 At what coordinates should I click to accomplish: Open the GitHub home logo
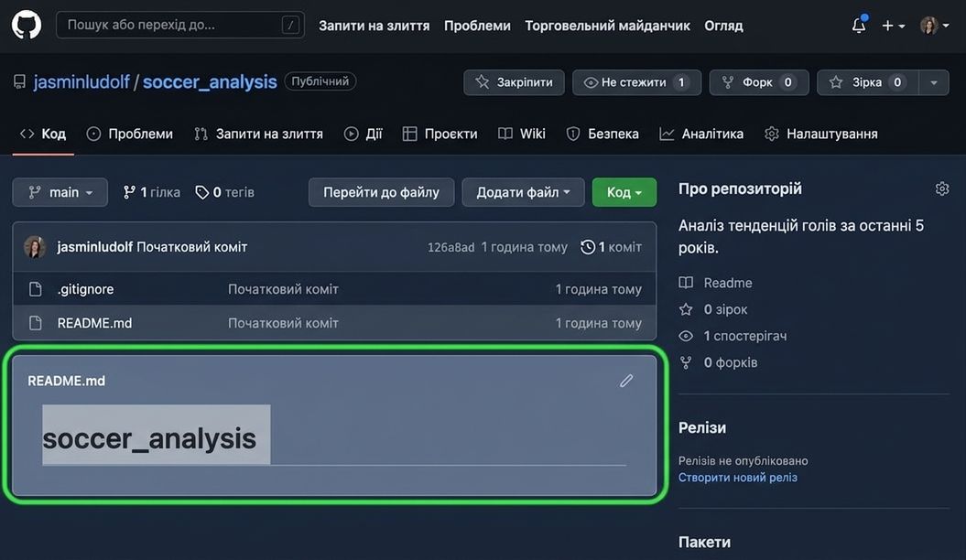point(27,26)
